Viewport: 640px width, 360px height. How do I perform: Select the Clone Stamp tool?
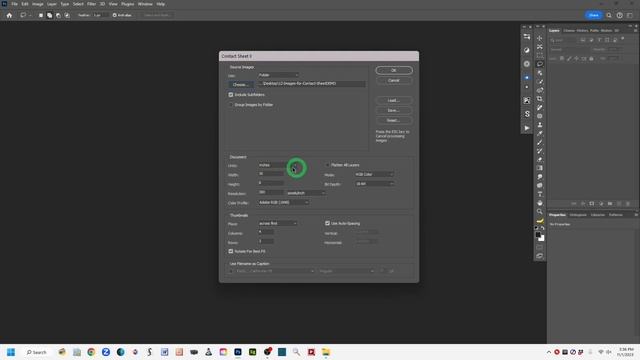pos(540,125)
